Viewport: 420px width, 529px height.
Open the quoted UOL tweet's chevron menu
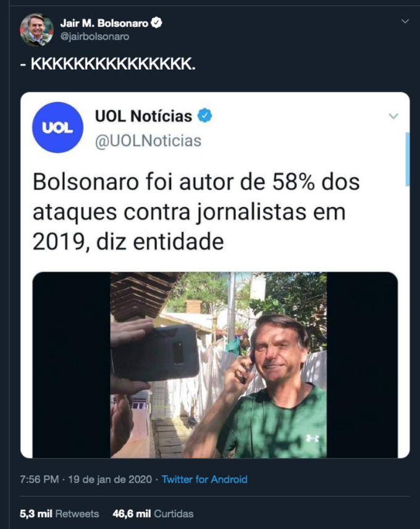393,116
